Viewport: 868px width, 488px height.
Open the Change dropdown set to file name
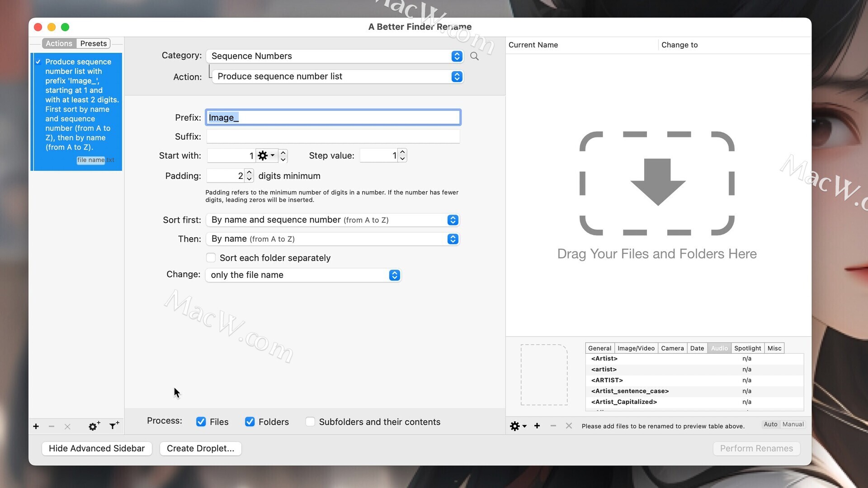[x=303, y=275]
